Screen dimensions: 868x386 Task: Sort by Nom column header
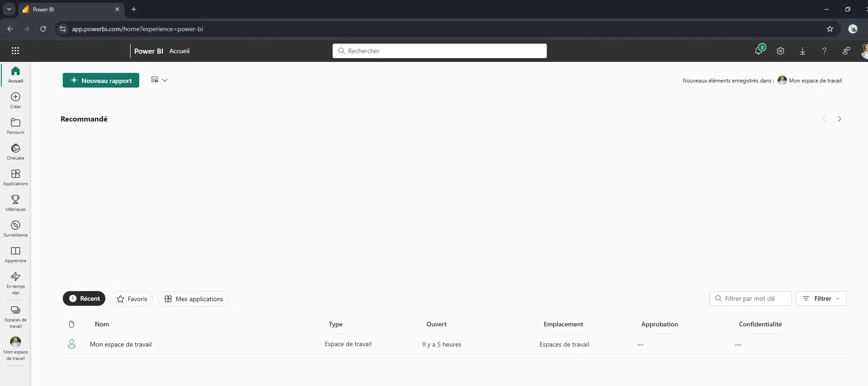(x=102, y=324)
